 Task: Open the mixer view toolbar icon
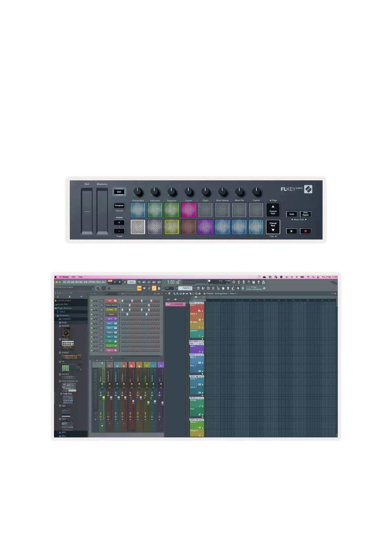point(213,288)
